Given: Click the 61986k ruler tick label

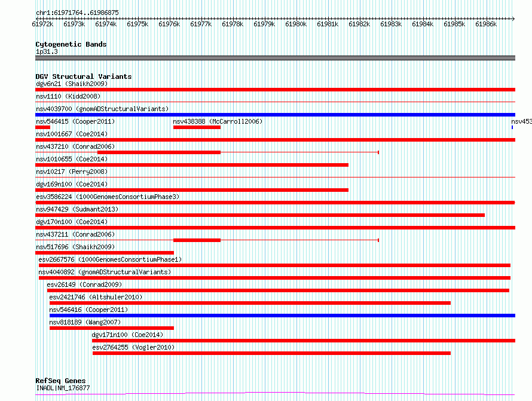Looking at the screenshot, I should point(486,24).
